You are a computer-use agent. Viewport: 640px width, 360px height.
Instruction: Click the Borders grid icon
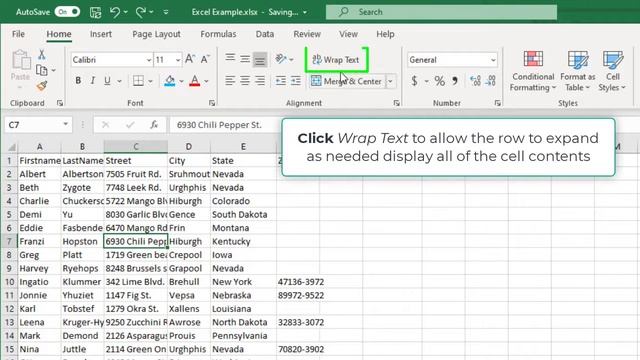tap(138, 81)
